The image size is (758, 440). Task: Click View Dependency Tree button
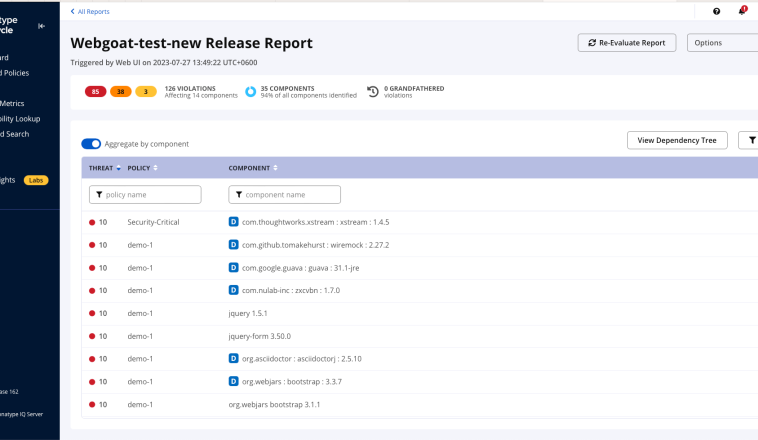[x=677, y=141]
